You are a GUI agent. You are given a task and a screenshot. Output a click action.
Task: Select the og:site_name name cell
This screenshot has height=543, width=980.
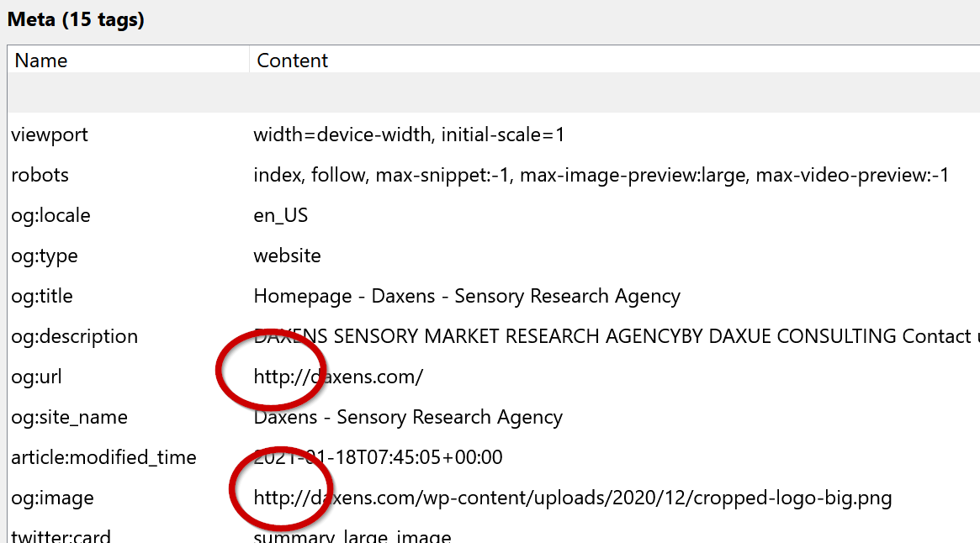pyautogui.click(x=69, y=418)
